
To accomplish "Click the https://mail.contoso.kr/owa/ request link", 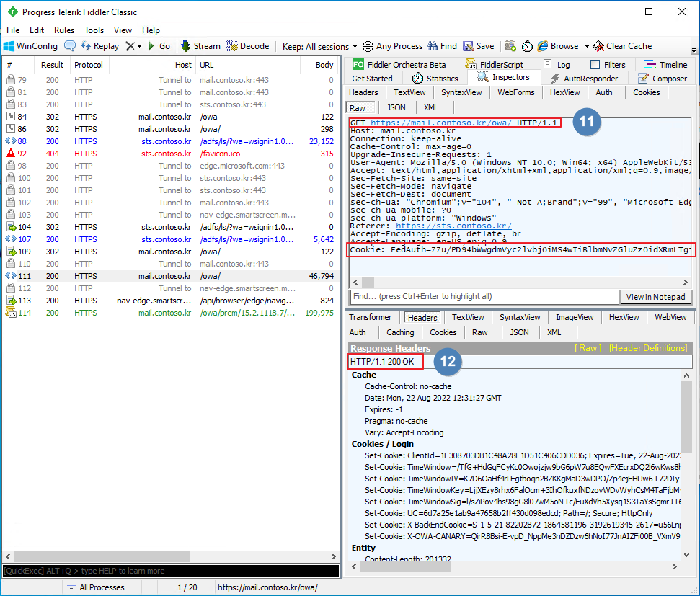I will pyautogui.click(x=440, y=123).
